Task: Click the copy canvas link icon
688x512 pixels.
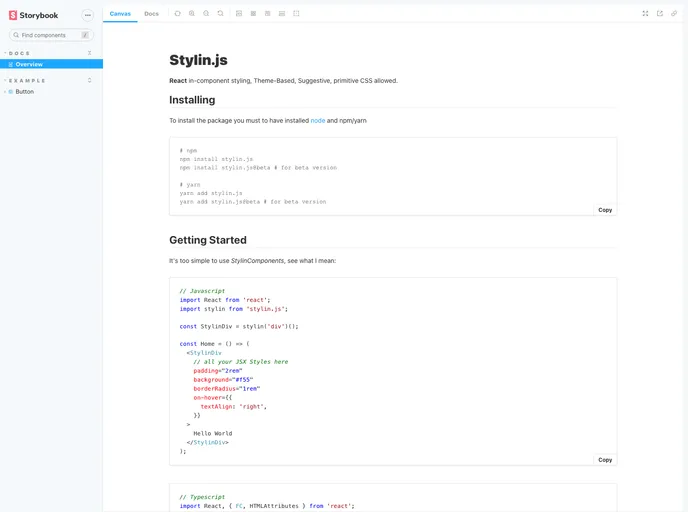Action: point(674,14)
